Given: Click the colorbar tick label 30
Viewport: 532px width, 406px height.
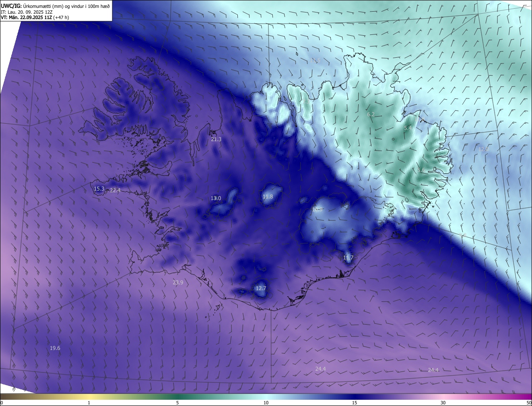Looking at the screenshot, I should [x=443, y=403].
